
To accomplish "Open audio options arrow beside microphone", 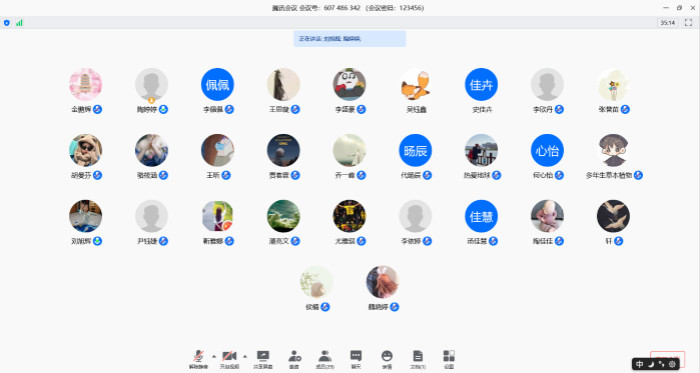I will [x=214, y=356].
